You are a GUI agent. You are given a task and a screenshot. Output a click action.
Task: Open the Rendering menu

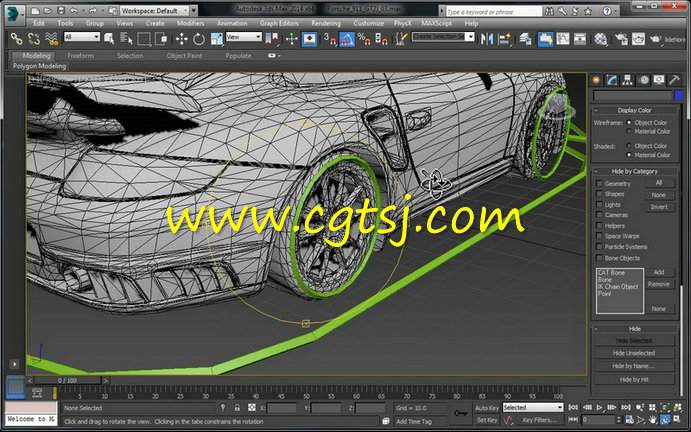pos(326,23)
